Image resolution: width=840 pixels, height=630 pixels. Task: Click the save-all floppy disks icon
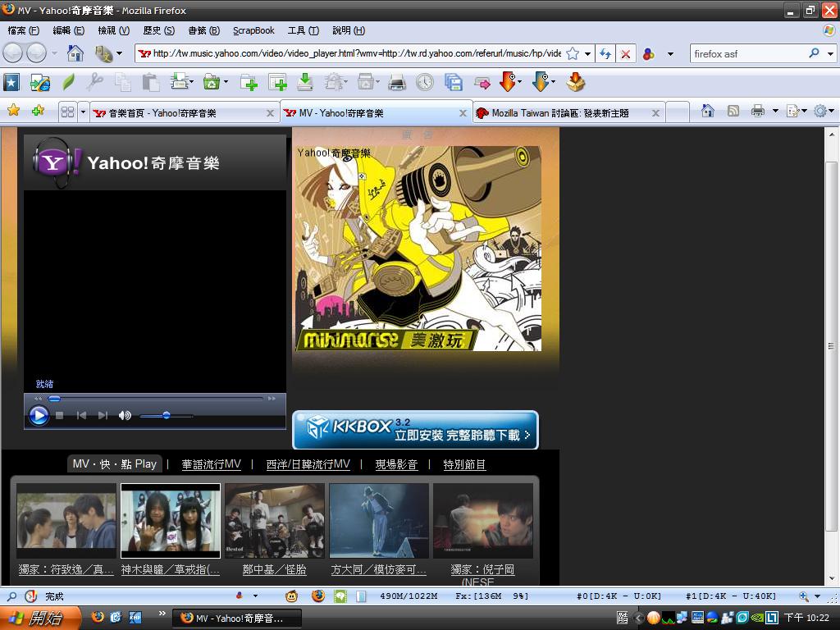pos(453,83)
